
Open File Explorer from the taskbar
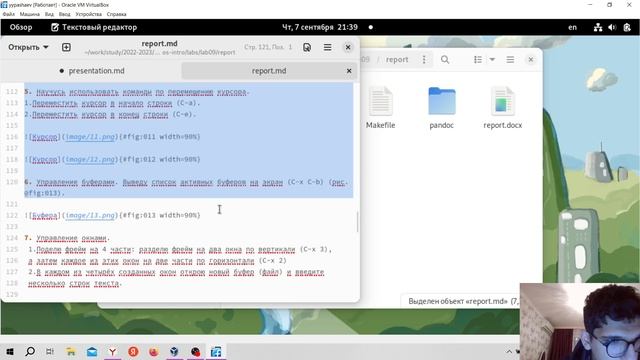pyautogui.click(x=71, y=351)
